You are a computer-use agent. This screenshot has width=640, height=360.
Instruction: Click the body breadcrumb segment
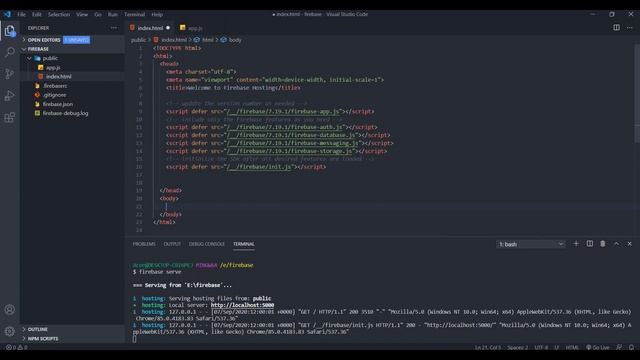235,40
